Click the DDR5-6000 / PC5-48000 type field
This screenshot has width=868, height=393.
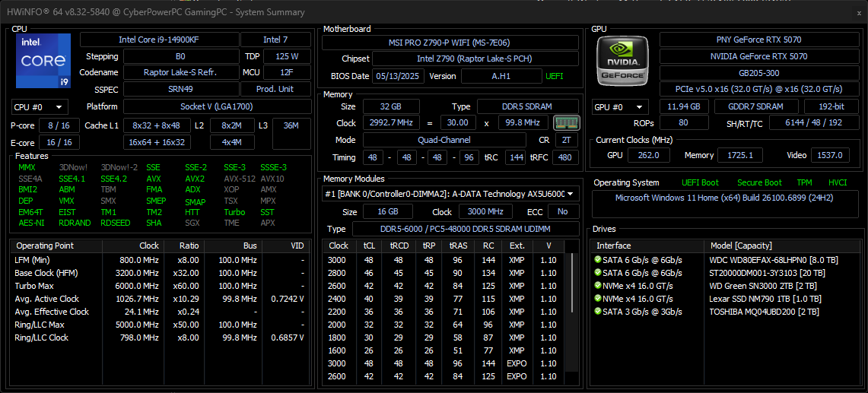[x=466, y=229]
